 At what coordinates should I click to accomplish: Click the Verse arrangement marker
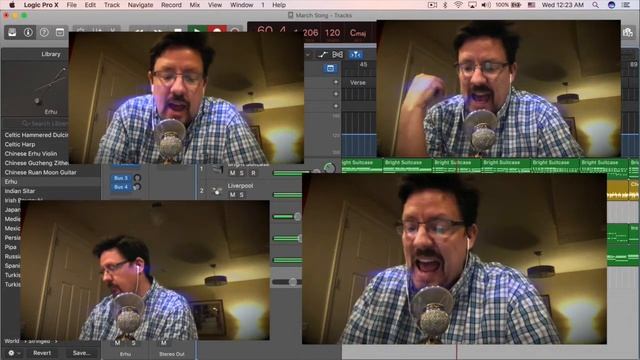(x=358, y=82)
